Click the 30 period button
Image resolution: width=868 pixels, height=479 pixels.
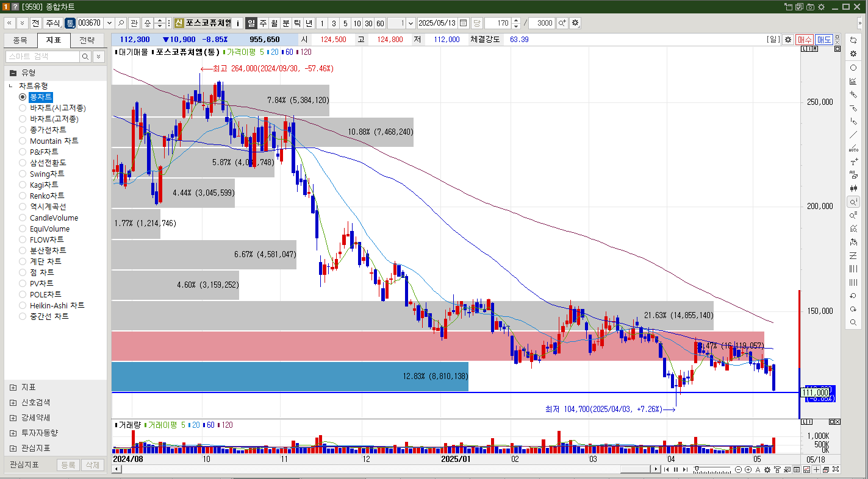[368, 23]
